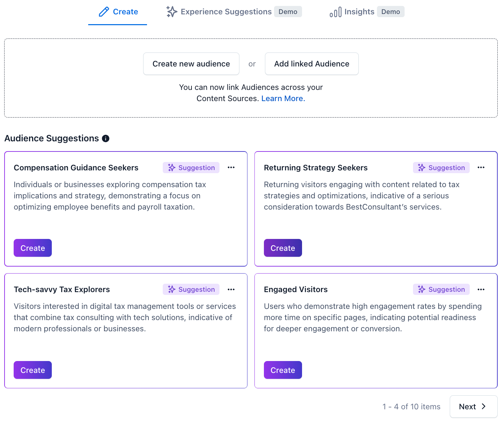Click the bar chart Insights icon
504x424 pixels.
tap(335, 12)
